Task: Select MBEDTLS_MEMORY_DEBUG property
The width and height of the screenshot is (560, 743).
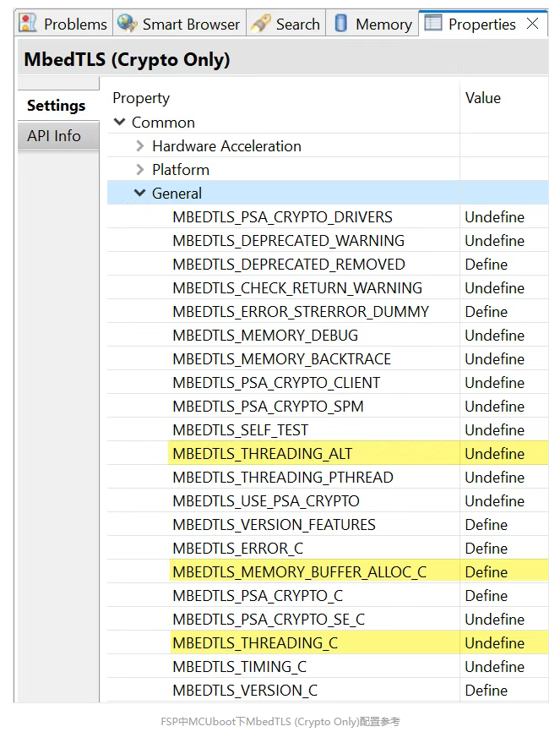Action: tap(265, 336)
